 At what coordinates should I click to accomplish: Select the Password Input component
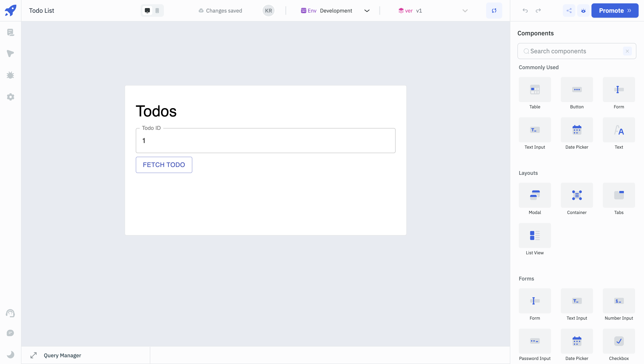tap(535, 345)
